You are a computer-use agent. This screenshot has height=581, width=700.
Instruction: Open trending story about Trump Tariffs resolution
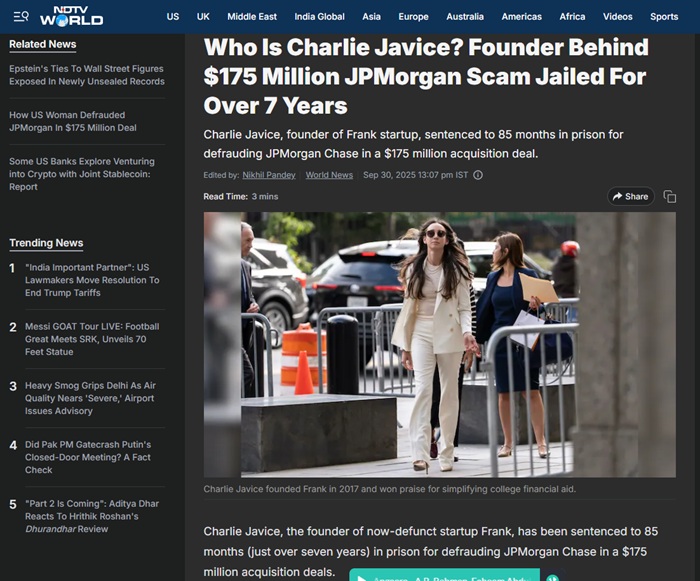click(x=92, y=280)
